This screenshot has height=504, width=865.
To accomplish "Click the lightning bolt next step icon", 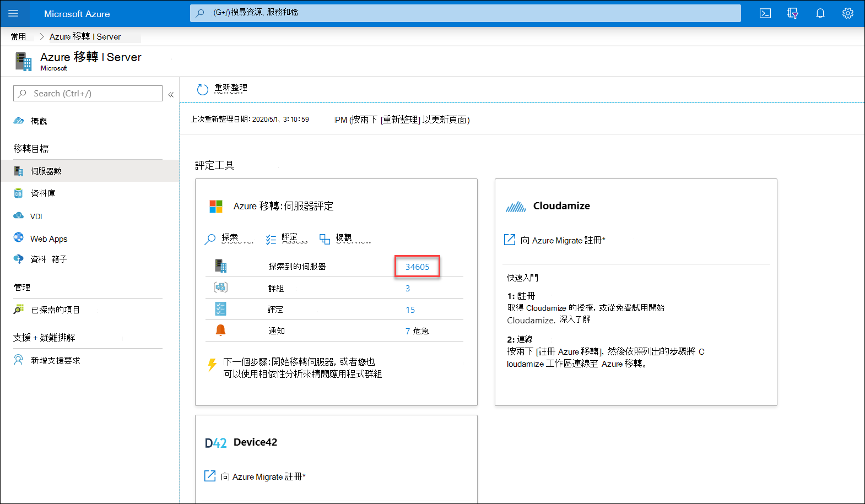I will tap(212, 365).
